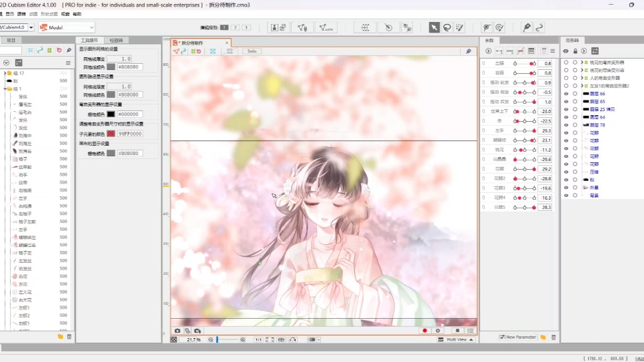This screenshot has width=644, height=362.
Task: Toggle visibility of layer 图层 64
Action: pyautogui.click(x=566, y=117)
